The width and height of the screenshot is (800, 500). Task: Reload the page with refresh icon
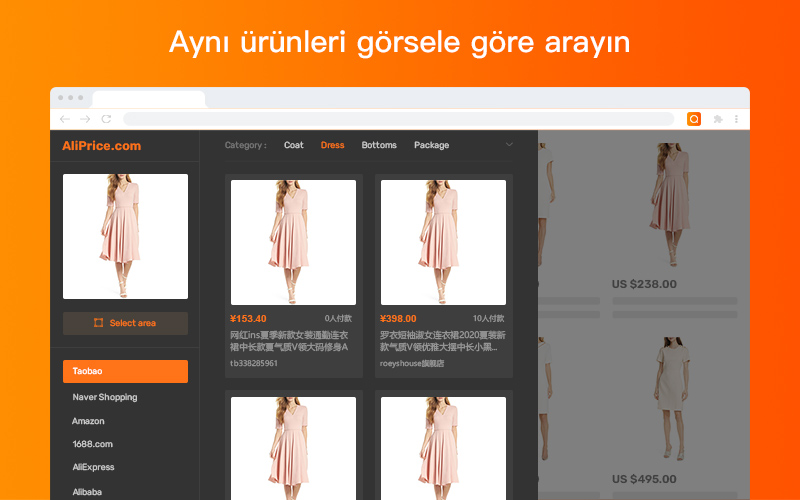pos(106,119)
